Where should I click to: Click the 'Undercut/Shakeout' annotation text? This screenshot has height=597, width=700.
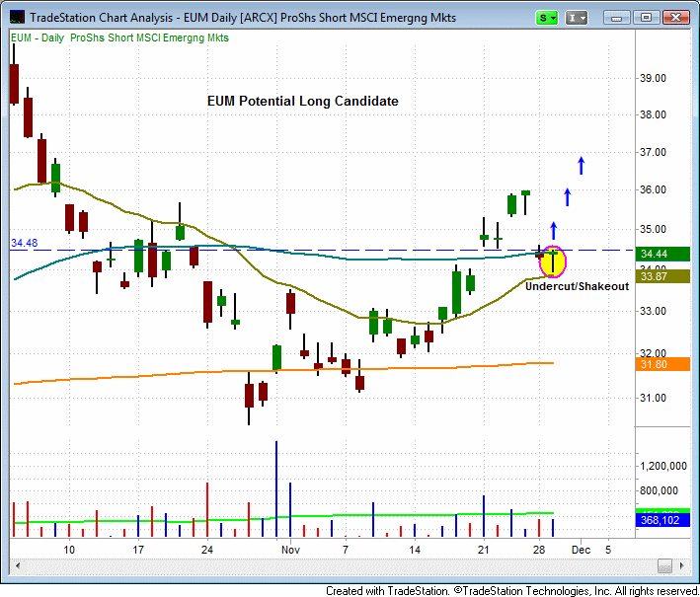pyautogui.click(x=577, y=286)
